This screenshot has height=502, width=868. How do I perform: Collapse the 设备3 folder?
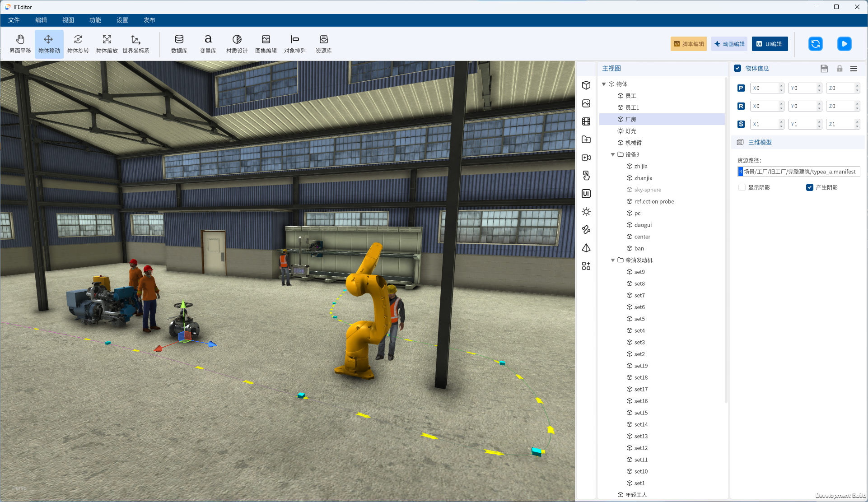[x=613, y=154]
